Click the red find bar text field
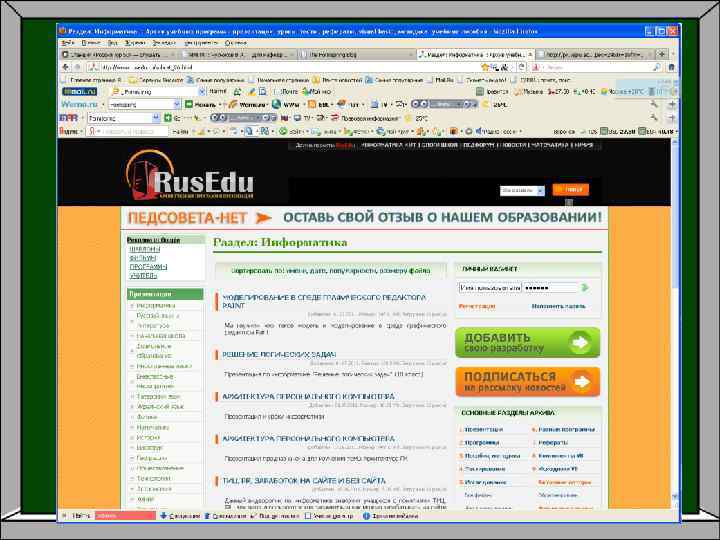 [x=125, y=516]
